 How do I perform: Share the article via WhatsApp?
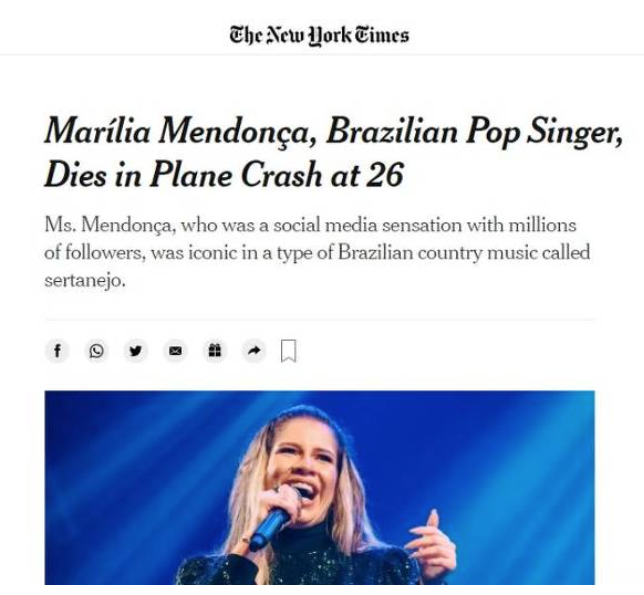point(96,351)
